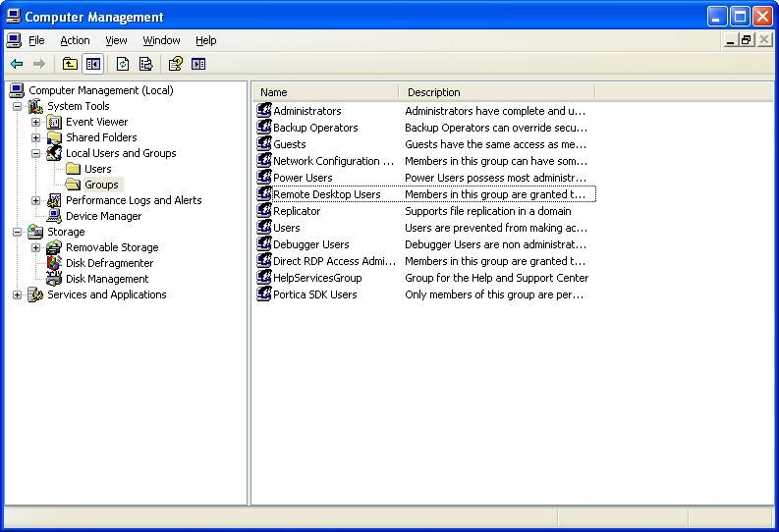
Task: Click the Back arrow toolbar button
Action: coord(17,64)
